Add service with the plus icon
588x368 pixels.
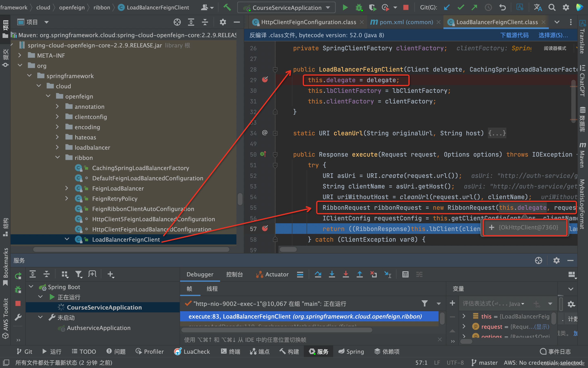click(110, 274)
